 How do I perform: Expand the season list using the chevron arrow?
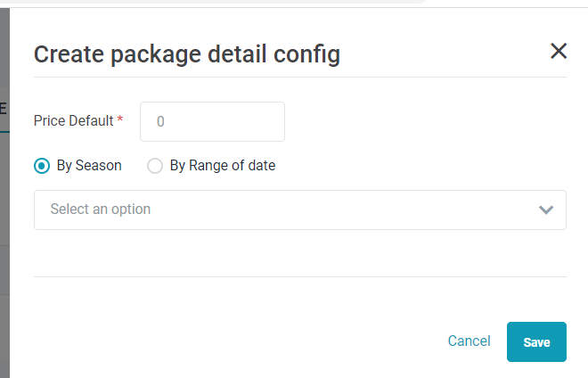(546, 210)
